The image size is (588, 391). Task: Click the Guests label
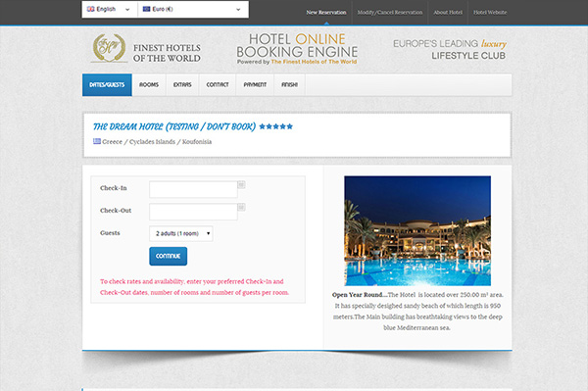click(110, 233)
